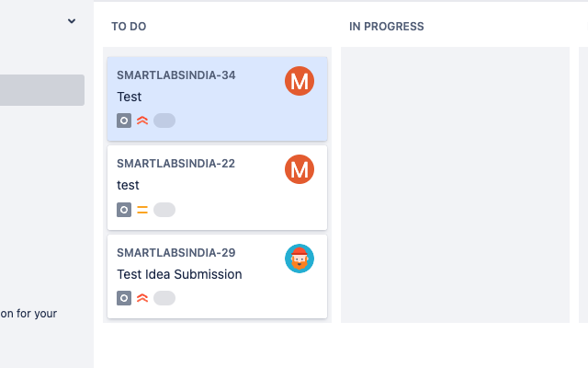This screenshot has height=368, width=588.
Task: Click the issue type icon on SMARTLABSINDIA-22
Action: click(x=124, y=210)
